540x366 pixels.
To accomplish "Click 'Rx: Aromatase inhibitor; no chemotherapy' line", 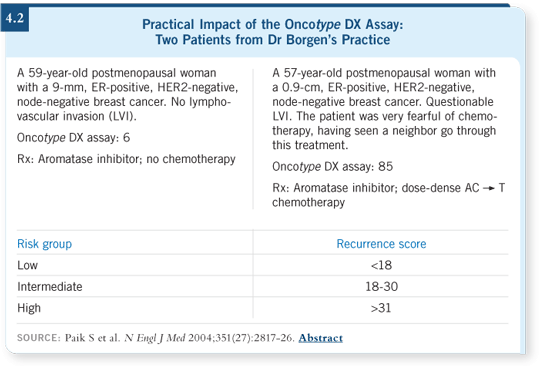I will (x=126, y=159).
